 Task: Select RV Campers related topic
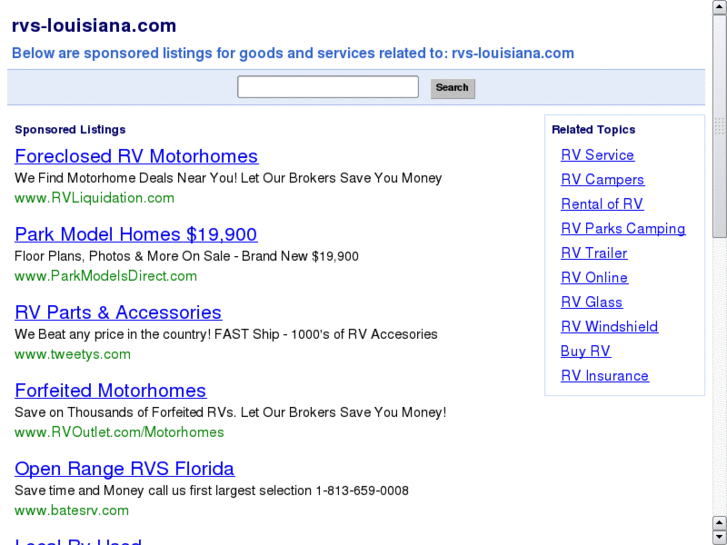click(x=602, y=180)
